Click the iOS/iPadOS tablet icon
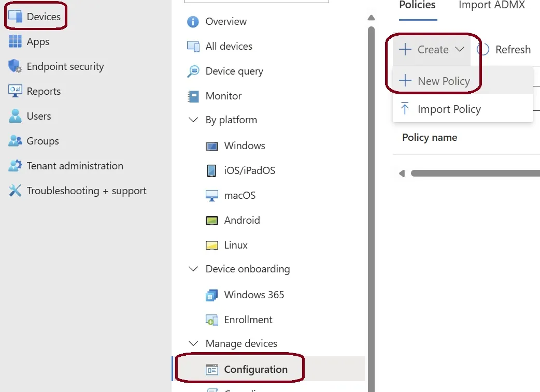The image size is (540, 392). tap(211, 171)
